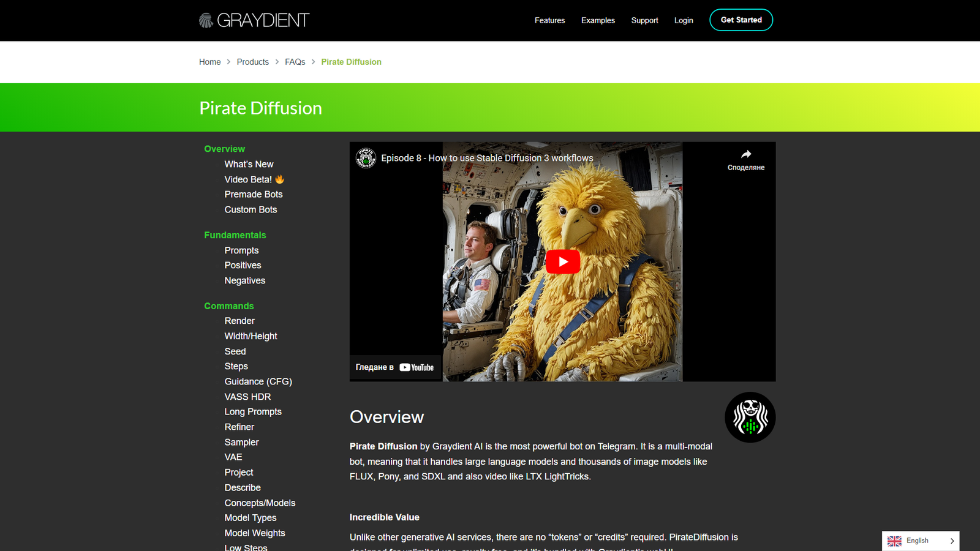The image size is (980, 551).
Task: Play the YouTube video
Action: tap(563, 261)
